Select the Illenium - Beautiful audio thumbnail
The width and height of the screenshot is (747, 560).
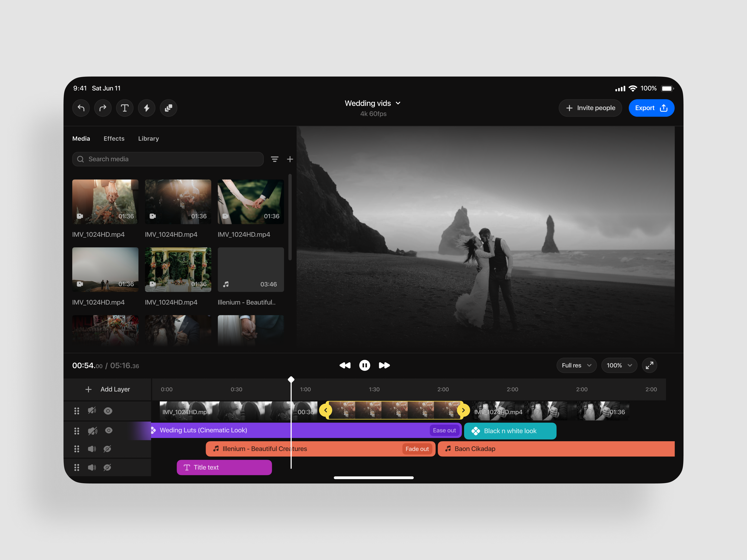click(250, 269)
